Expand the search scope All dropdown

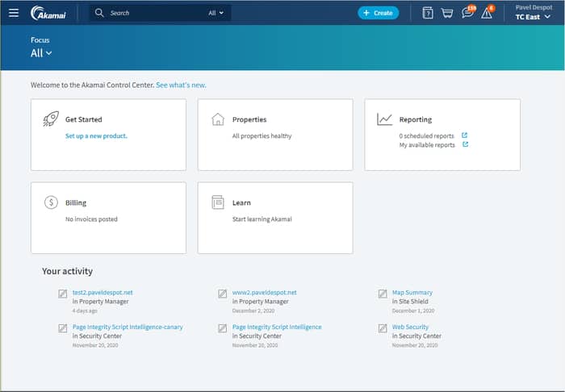click(x=217, y=13)
